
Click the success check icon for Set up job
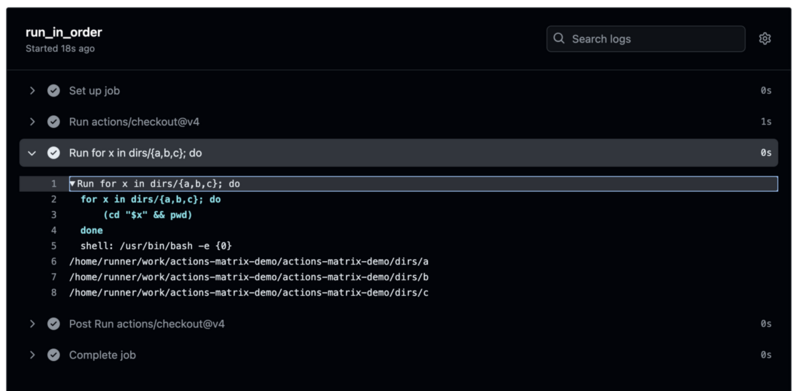[54, 91]
